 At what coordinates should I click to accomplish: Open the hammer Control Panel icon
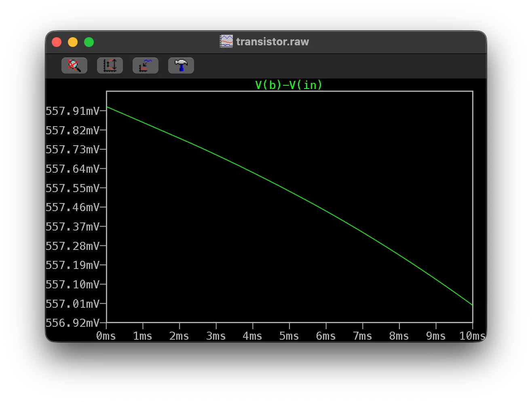point(181,66)
